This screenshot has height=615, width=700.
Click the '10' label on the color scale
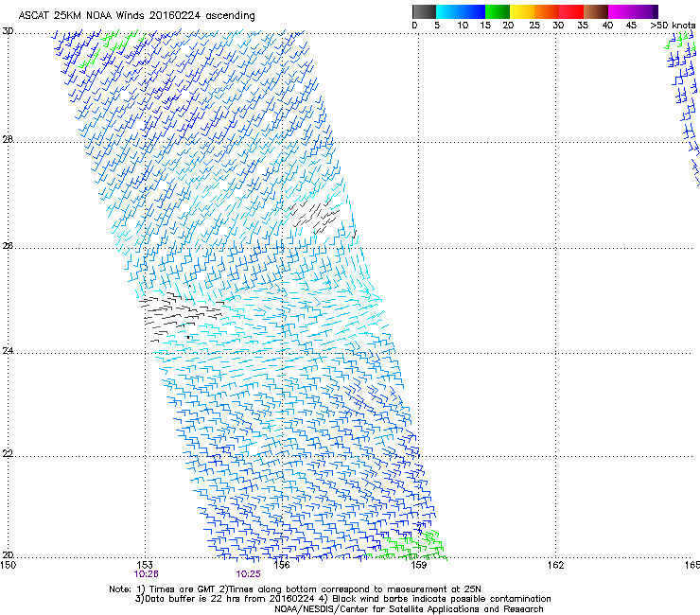[x=463, y=26]
